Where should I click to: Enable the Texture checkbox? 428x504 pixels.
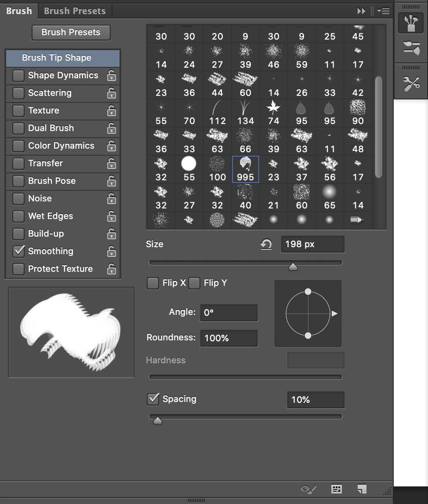coord(18,110)
